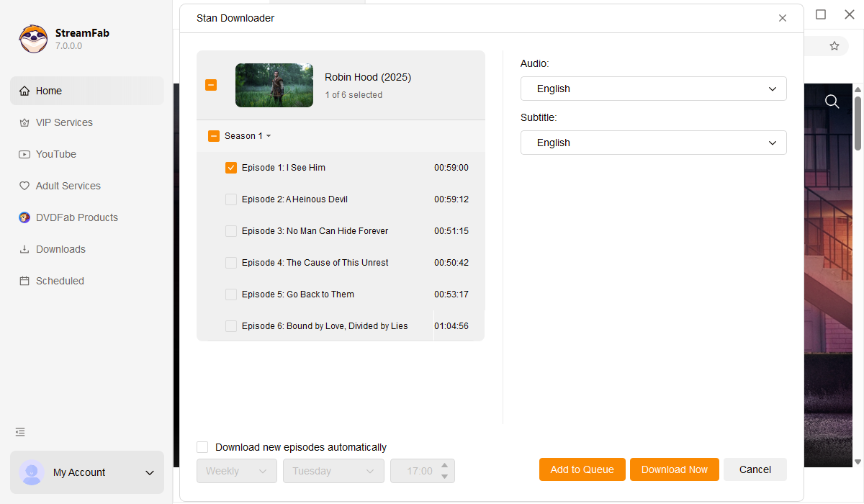
Task: Uncheck Episode 1: I See Him
Action: pyautogui.click(x=231, y=168)
